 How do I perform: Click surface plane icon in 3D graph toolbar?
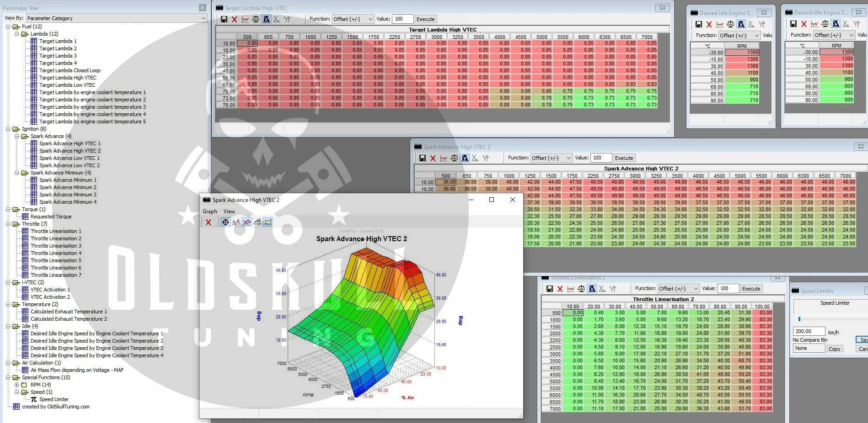(257, 222)
